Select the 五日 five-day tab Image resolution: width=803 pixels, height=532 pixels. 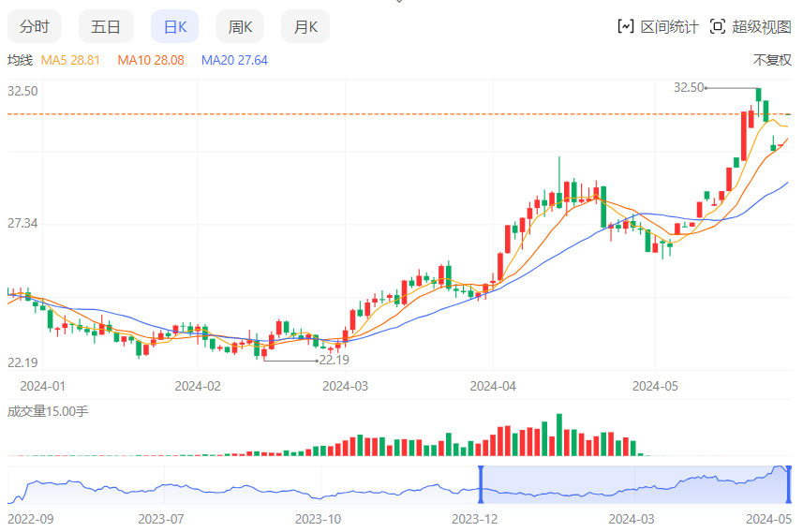point(106,27)
